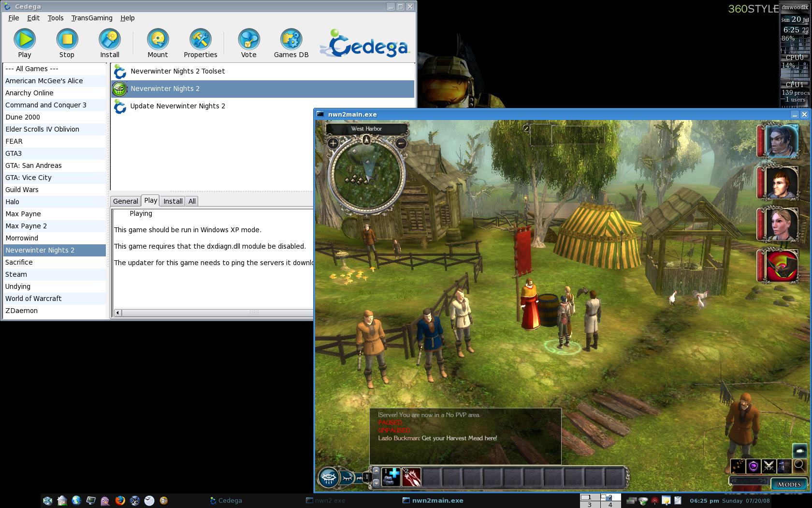Select Update Neverwinter Nights 2 entry
812x508 pixels.
[x=177, y=106]
